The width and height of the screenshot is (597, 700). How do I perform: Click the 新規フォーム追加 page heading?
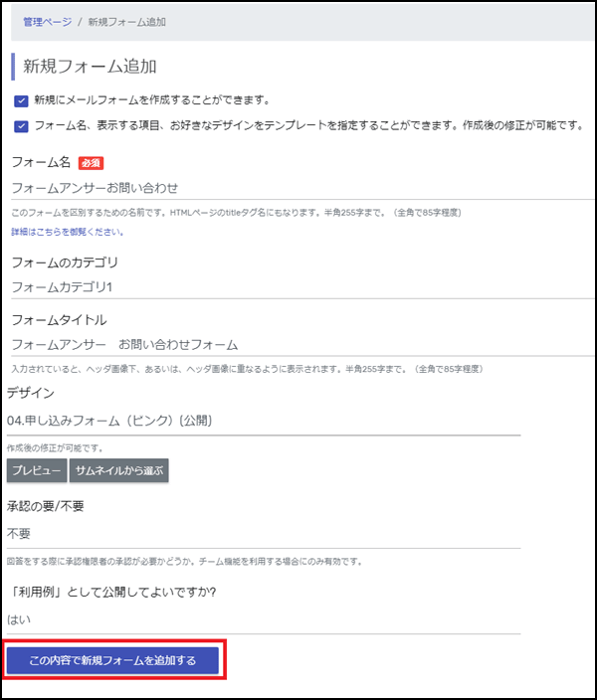(90, 67)
